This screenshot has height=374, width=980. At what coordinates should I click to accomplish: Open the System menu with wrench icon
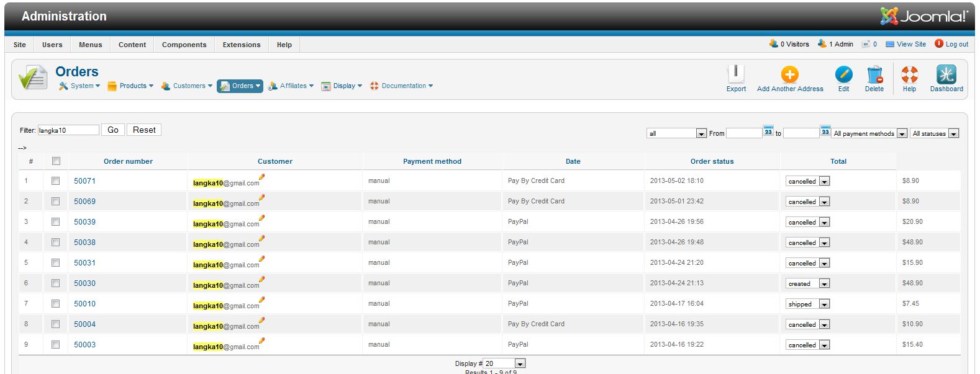click(79, 86)
